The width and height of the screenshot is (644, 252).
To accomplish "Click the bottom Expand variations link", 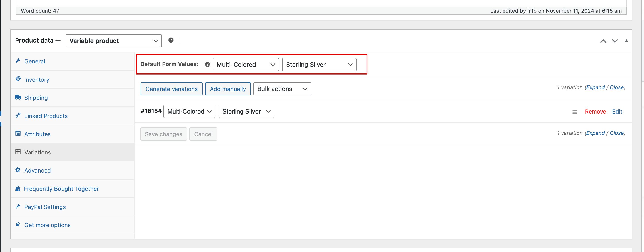I will coord(595,133).
